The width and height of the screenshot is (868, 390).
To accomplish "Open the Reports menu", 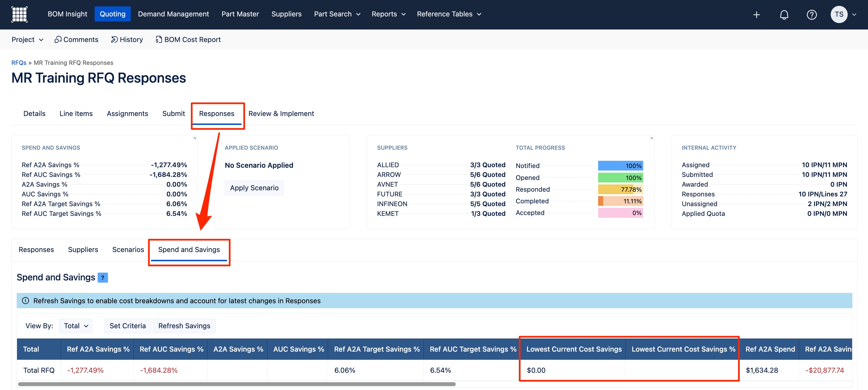I will coord(388,14).
